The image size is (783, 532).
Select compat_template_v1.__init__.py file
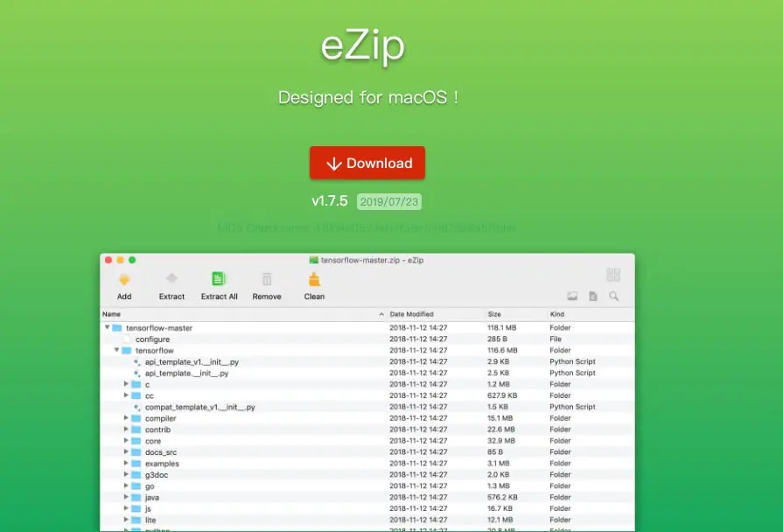pyautogui.click(x=199, y=407)
